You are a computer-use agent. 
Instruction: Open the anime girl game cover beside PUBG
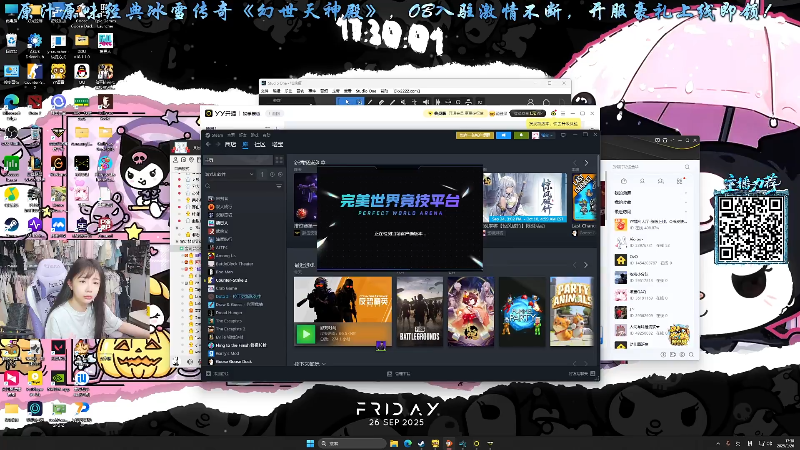coord(470,311)
